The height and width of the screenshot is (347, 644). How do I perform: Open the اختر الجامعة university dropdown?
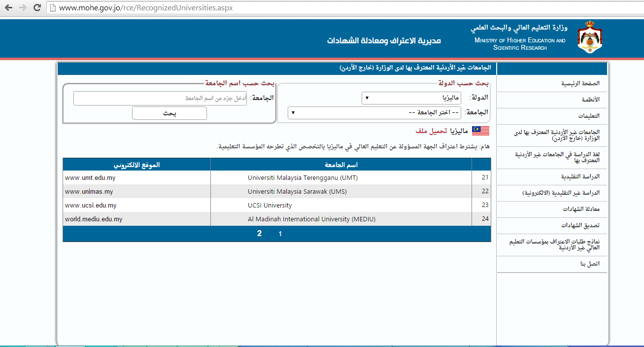[374, 113]
